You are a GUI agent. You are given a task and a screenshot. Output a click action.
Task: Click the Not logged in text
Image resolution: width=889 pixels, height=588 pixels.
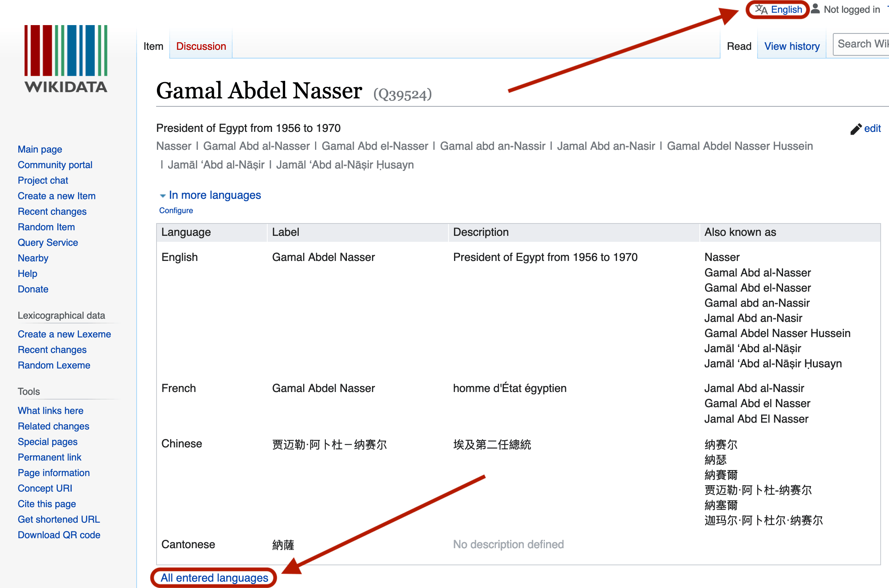852,10
